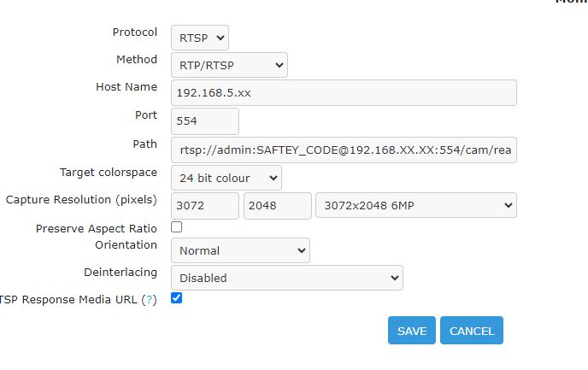Click the capture height field 2048
Image resolution: width=588 pixels, height=370 pixels.
278,205
